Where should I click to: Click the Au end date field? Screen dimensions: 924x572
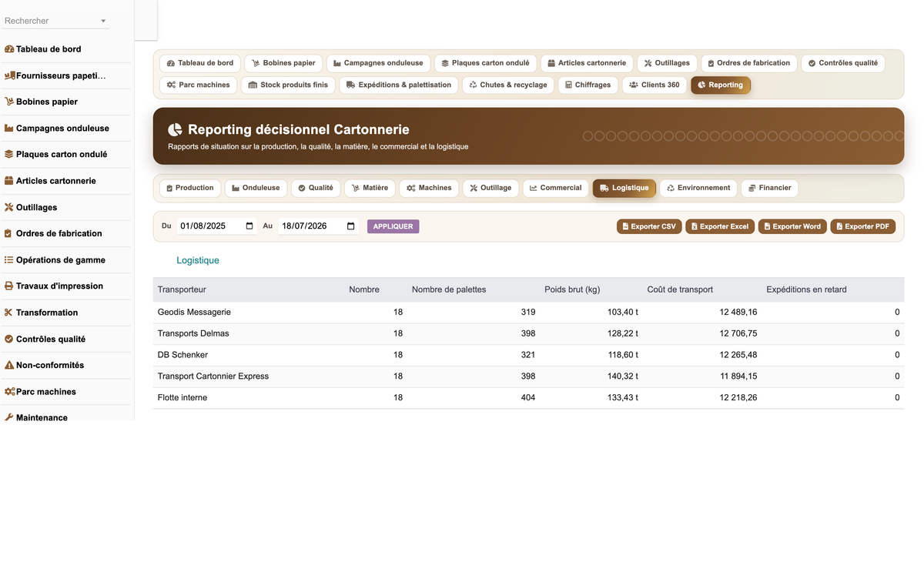[x=318, y=226]
